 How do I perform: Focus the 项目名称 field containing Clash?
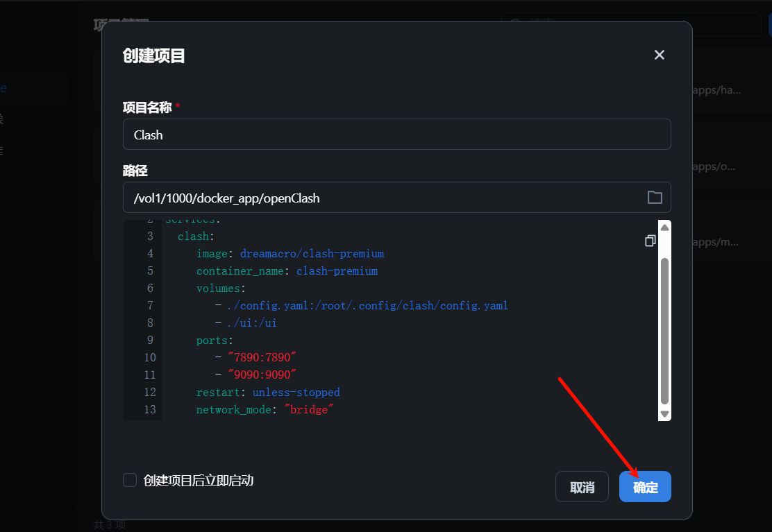396,135
